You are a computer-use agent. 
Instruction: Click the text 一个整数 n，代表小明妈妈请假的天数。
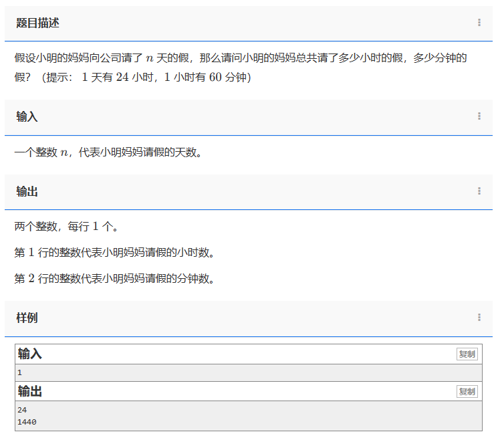coord(108,152)
